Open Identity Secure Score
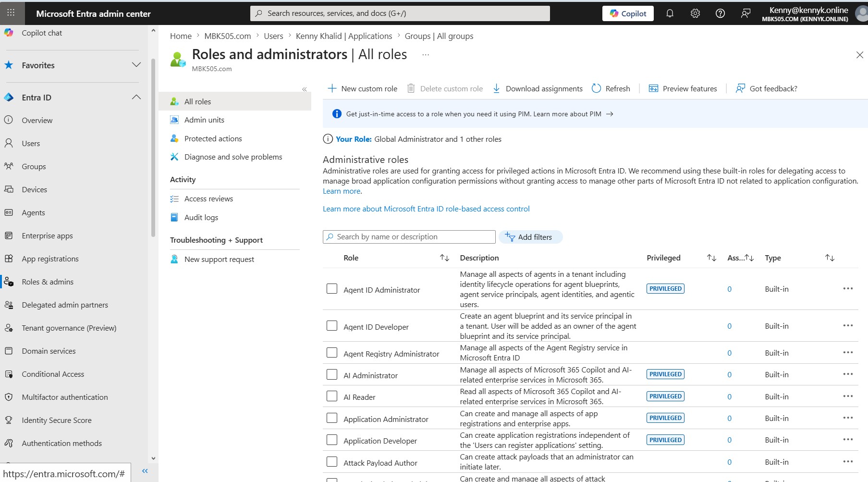Image resolution: width=868 pixels, height=482 pixels. point(56,420)
